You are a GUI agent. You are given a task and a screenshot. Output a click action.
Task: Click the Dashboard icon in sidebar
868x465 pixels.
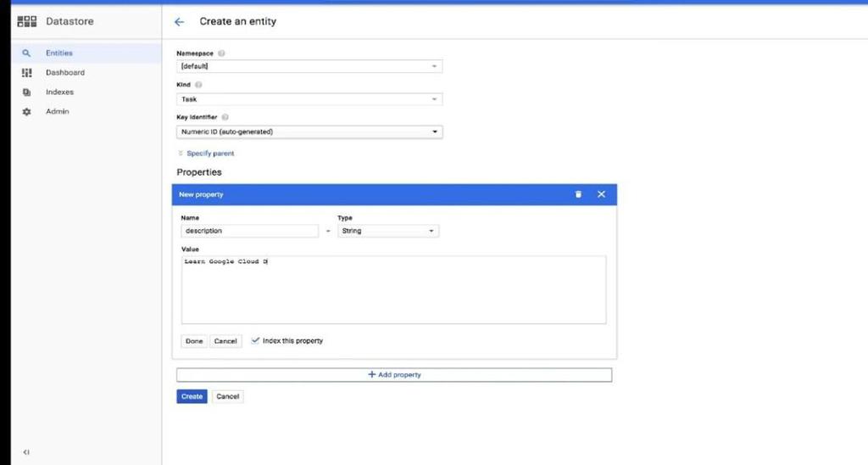(26, 73)
